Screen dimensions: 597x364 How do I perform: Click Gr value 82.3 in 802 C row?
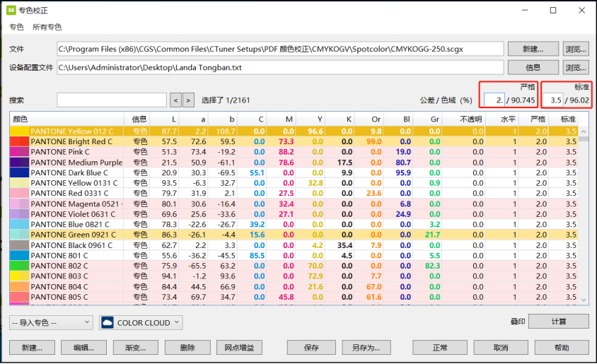[432, 266]
